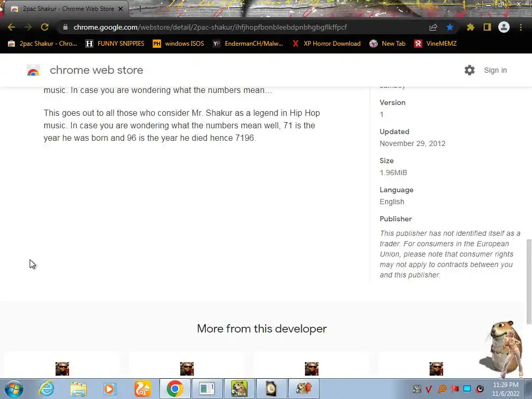Open New Tab bookmark
This screenshot has height=399, width=532.
coord(388,44)
